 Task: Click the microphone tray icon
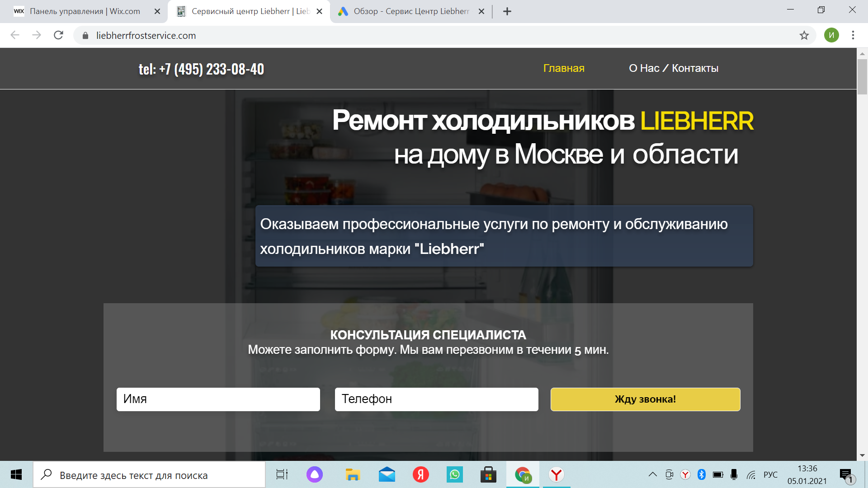tap(734, 474)
